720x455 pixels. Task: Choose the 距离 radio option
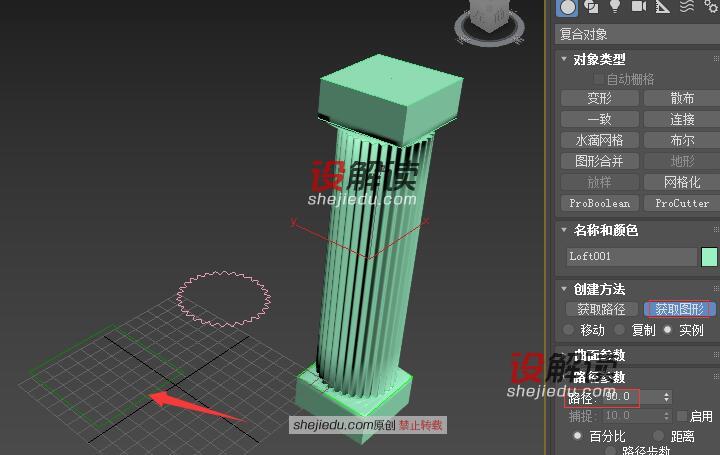pyautogui.click(x=659, y=437)
